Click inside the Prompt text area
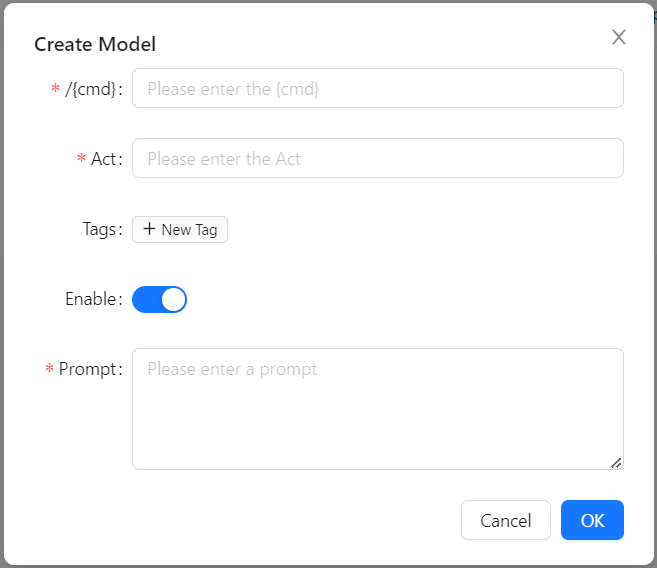Image resolution: width=657 pixels, height=568 pixels. pyautogui.click(x=378, y=409)
